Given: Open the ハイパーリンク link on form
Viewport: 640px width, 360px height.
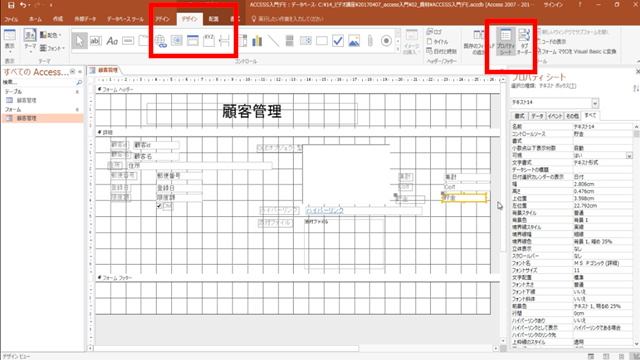Looking at the screenshot, I should point(325,210).
